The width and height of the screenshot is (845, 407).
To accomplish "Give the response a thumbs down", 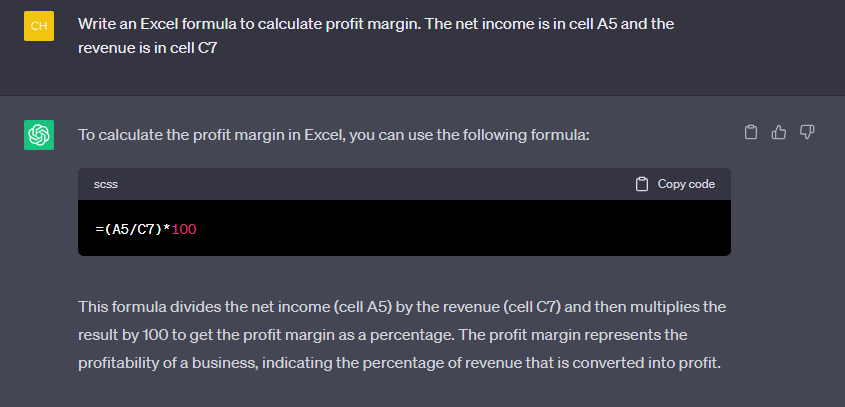I will [x=807, y=132].
